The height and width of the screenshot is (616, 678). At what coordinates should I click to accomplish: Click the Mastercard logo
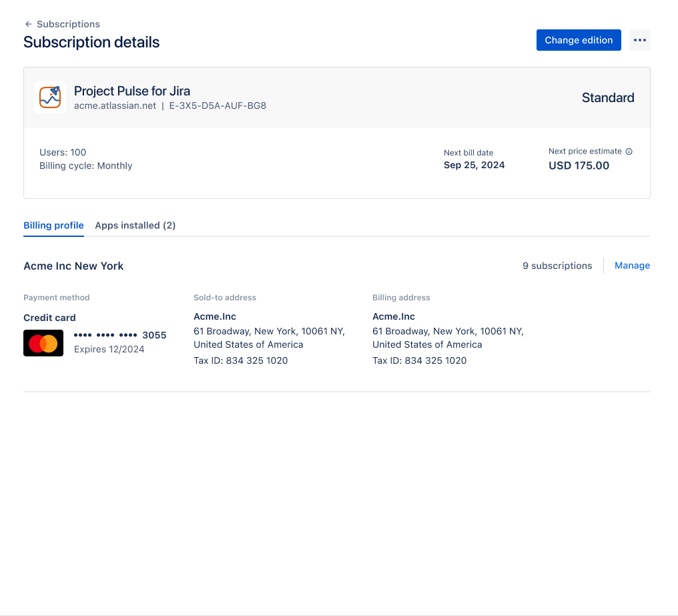click(x=43, y=343)
